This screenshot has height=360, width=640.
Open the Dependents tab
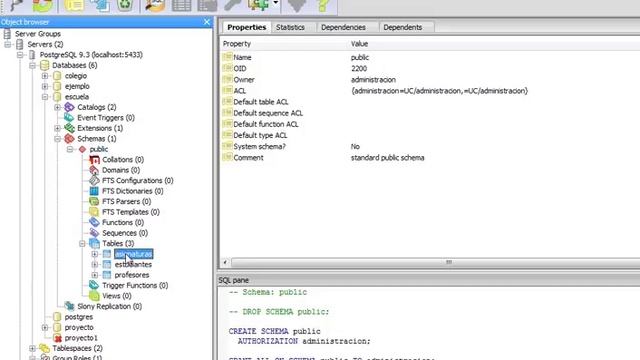[402, 27]
